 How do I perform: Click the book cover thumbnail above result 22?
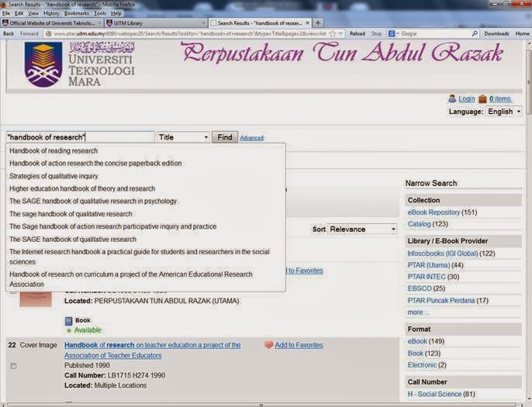click(x=36, y=298)
